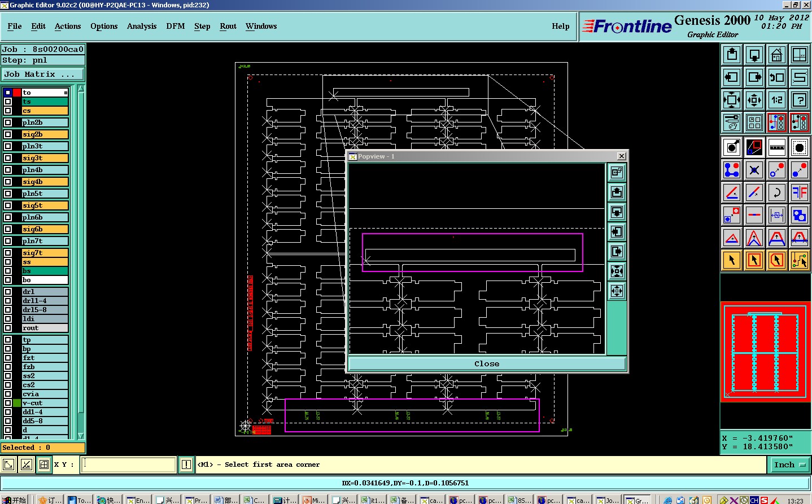
Task: Click the Job Matrix button
Action: coord(42,74)
